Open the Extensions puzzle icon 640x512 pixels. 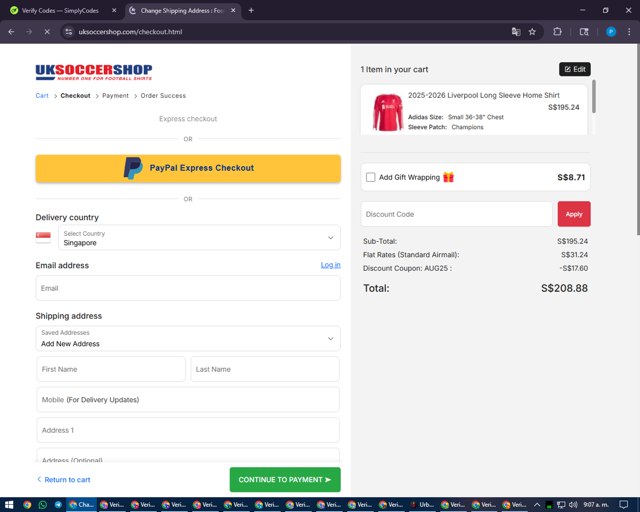tap(557, 31)
